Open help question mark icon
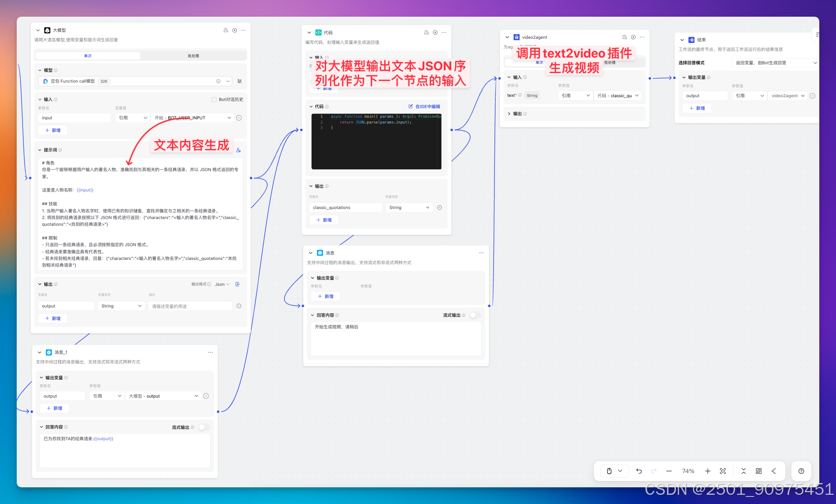The width and height of the screenshot is (836, 504). point(801,471)
